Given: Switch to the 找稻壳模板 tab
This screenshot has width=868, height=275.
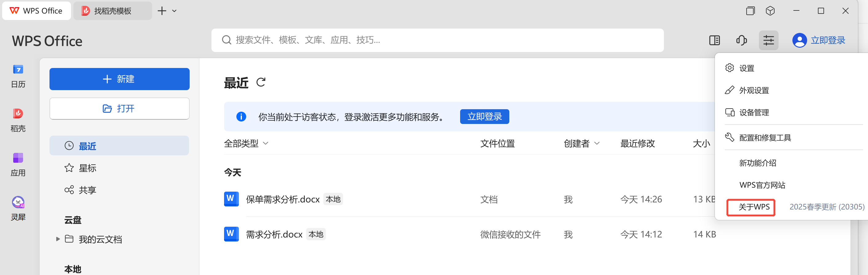Looking at the screenshot, I should coord(112,11).
